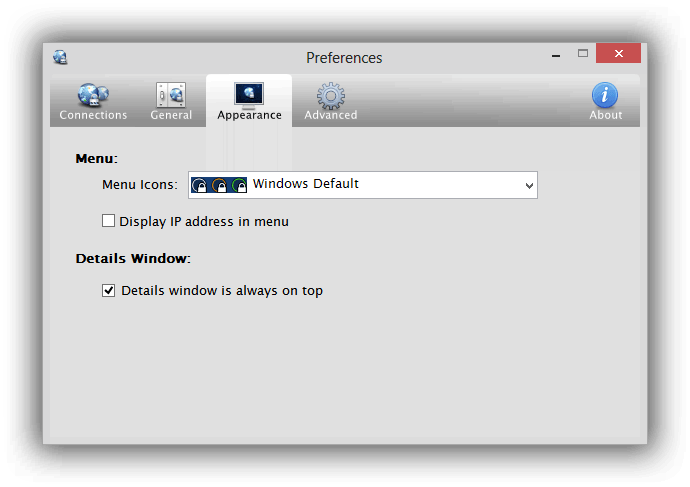This screenshot has height=487, width=690.
Task: Open the About info icon
Action: click(605, 95)
